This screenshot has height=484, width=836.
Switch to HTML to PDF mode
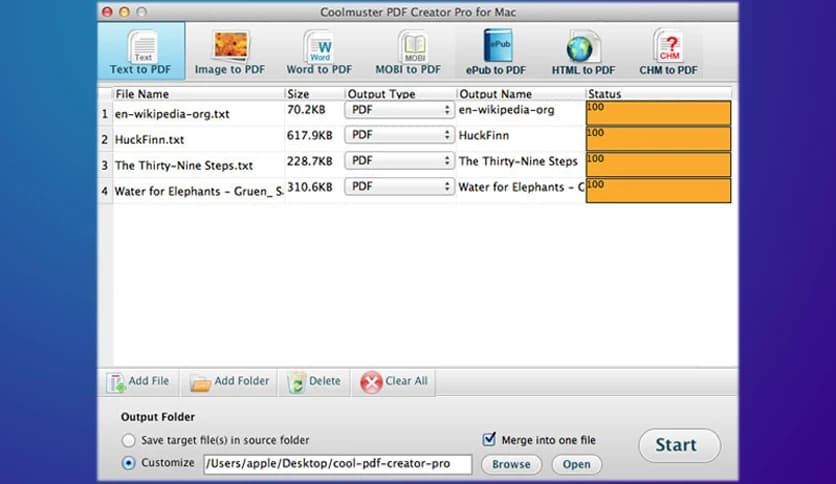pyautogui.click(x=583, y=52)
